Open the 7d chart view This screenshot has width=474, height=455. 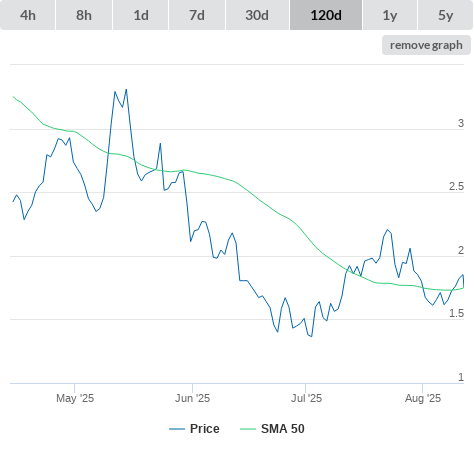click(x=197, y=15)
